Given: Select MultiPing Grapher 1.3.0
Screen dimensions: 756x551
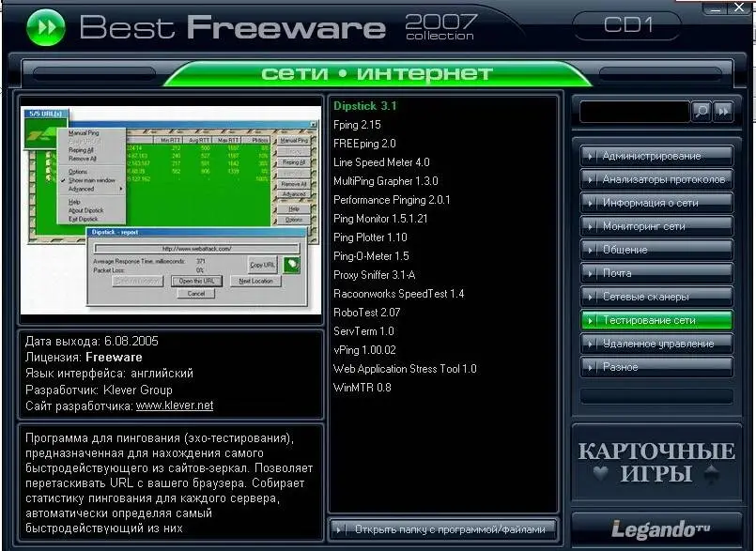Looking at the screenshot, I should [x=386, y=181].
